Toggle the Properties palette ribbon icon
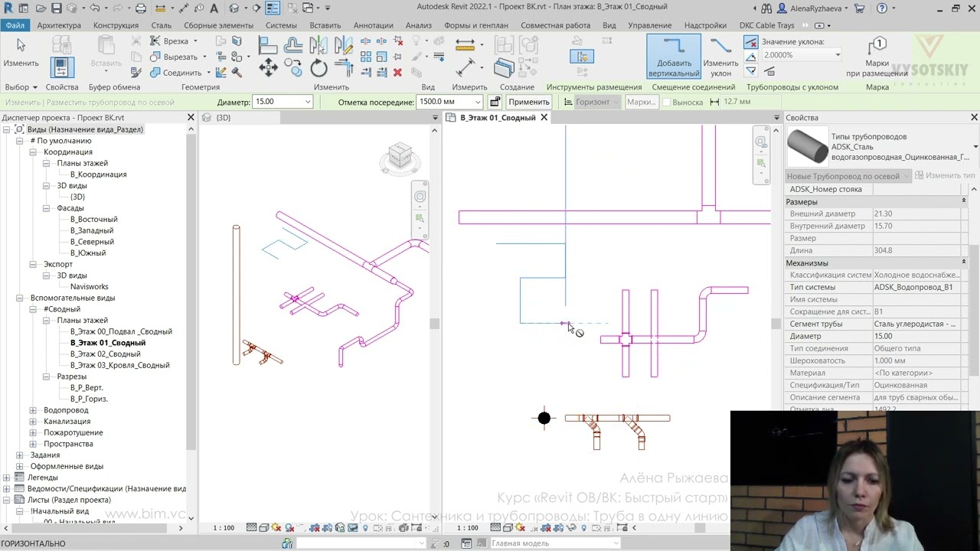Screen dimensions: 980x551 pos(62,67)
